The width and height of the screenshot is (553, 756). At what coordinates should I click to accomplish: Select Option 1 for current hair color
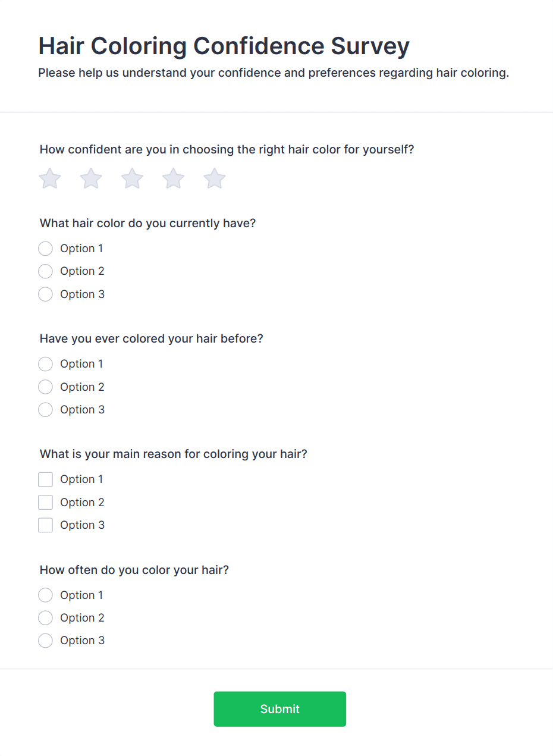(x=45, y=248)
